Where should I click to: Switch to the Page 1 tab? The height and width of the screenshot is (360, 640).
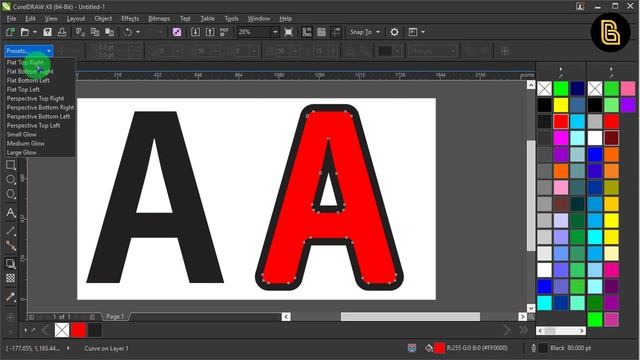click(115, 316)
